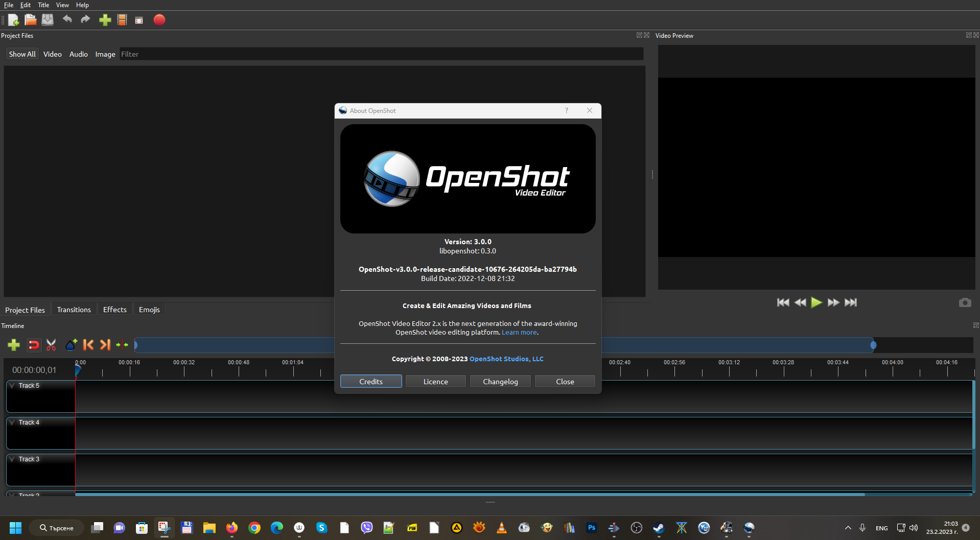Image resolution: width=980 pixels, height=540 pixels.
Task: Add a marker with the blue droplet icon
Action: click(71, 345)
